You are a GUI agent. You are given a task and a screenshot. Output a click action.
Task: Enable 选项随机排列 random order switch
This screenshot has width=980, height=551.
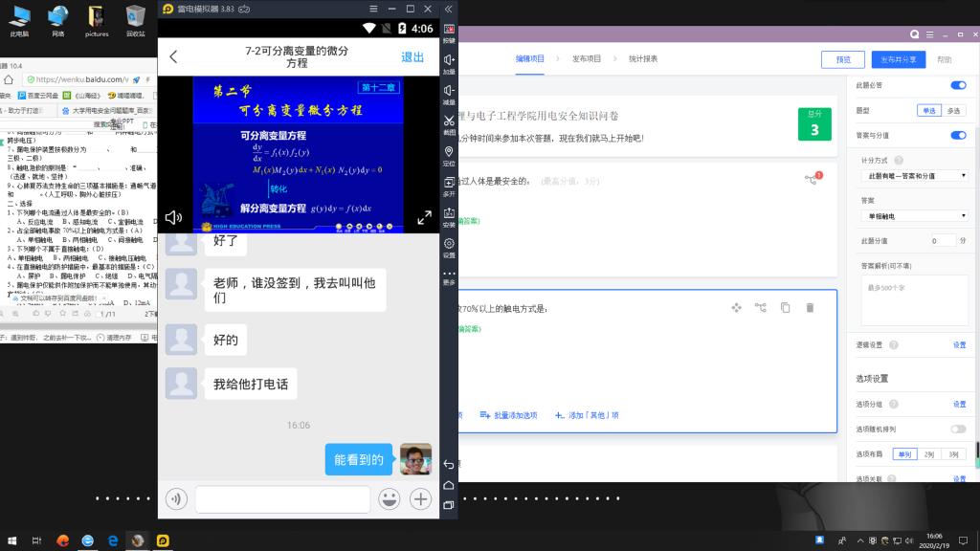[x=957, y=430]
